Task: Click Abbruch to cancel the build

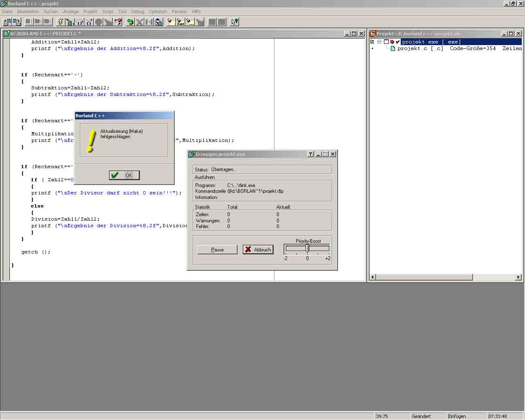Action: click(x=258, y=249)
